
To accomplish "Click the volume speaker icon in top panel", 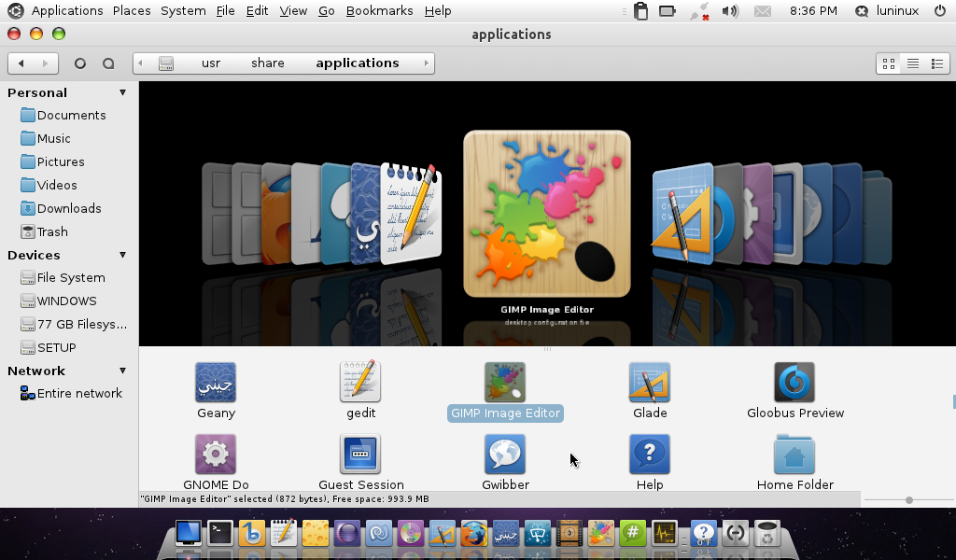I will [730, 11].
